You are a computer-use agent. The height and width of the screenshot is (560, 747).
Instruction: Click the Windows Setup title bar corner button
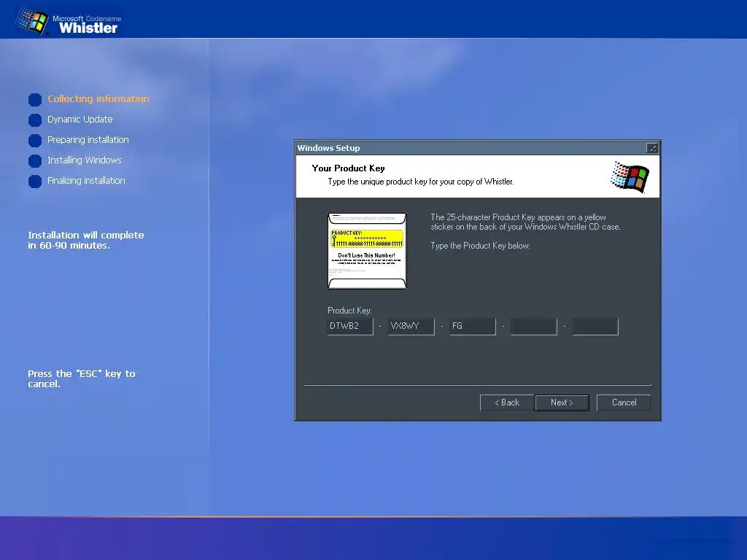click(x=651, y=148)
